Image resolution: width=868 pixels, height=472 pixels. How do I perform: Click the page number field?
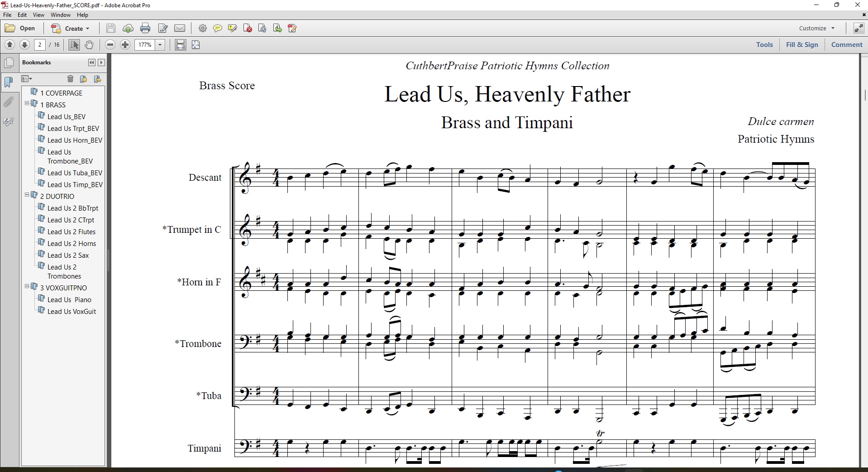(40, 44)
